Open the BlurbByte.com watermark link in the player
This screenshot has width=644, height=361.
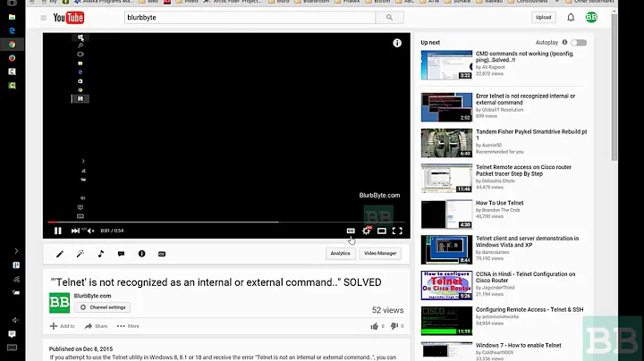[379, 196]
